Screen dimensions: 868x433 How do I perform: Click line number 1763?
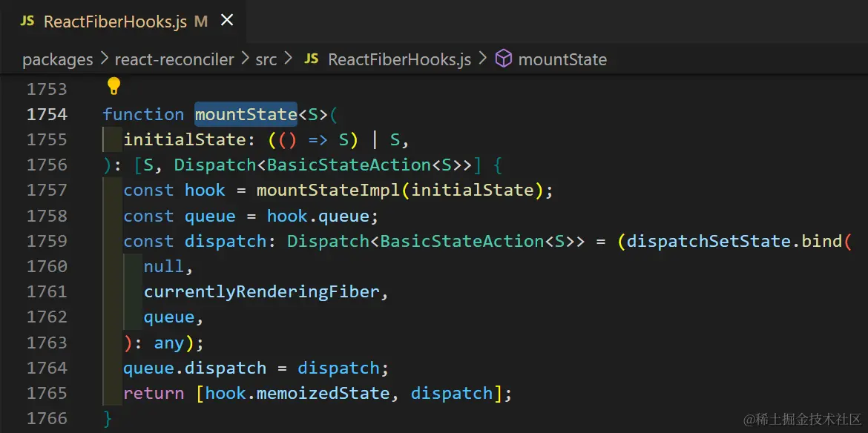tap(47, 343)
